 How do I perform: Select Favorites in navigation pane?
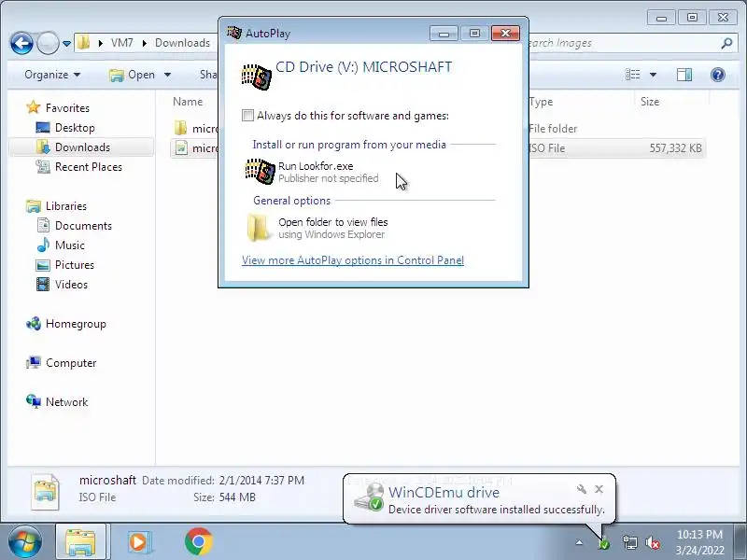point(67,108)
